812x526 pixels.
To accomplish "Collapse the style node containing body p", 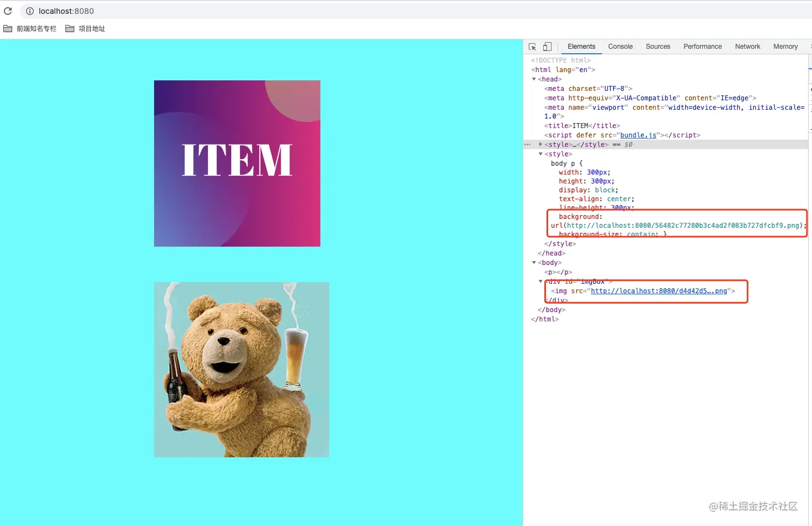I will click(x=540, y=154).
